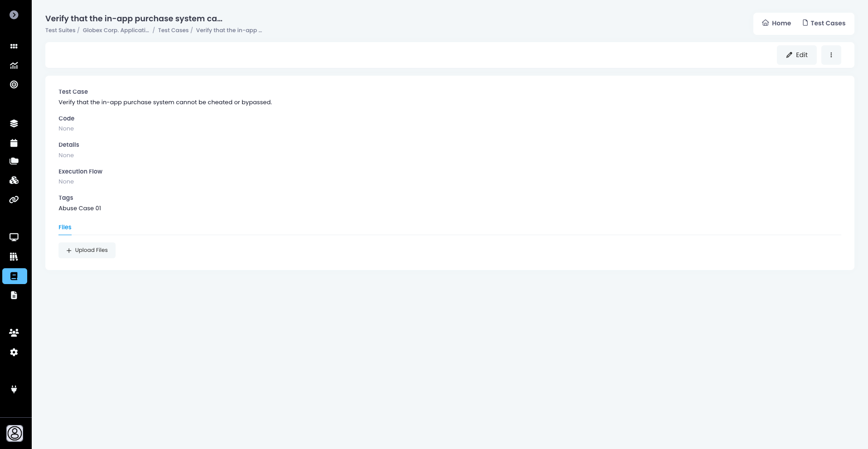Expand the sidebar with the arrow button
Screen dimensions: 868x449
pyautogui.click(x=14, y=15)
